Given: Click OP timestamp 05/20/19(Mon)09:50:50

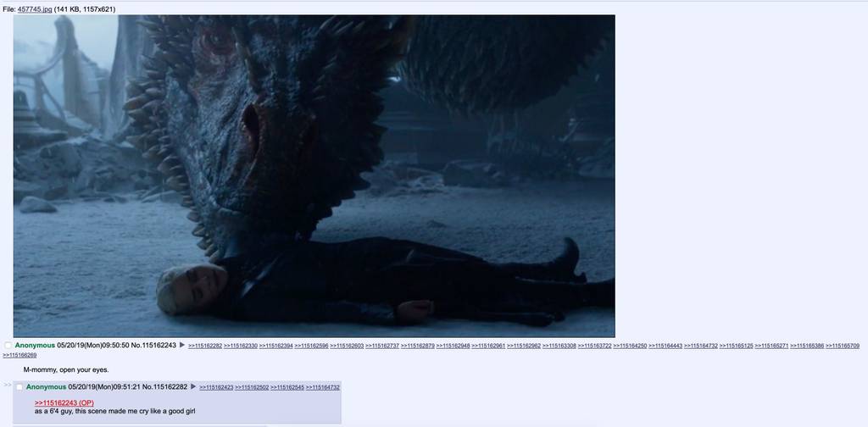Looking at the screenshot, I should pyautogui.click(x=93, y=345).
